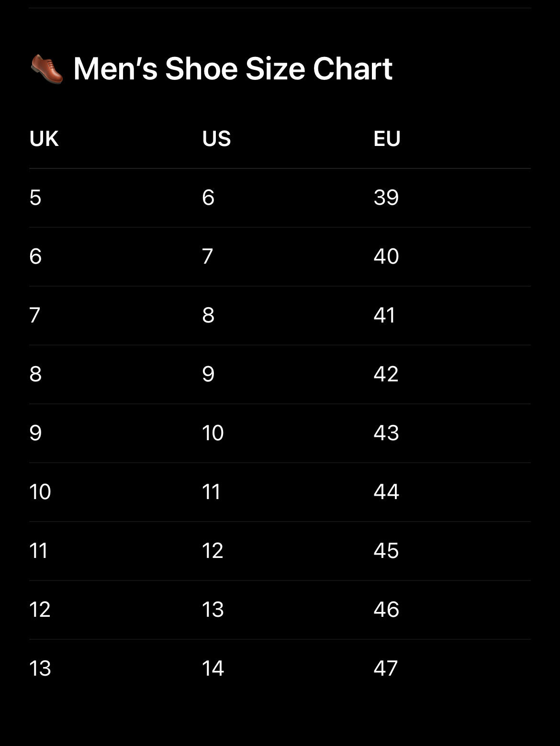Image resolution: width=560 pixels, height=746 pixels.
Task: Click the UK column header
Action: click(x=44, y=139)
